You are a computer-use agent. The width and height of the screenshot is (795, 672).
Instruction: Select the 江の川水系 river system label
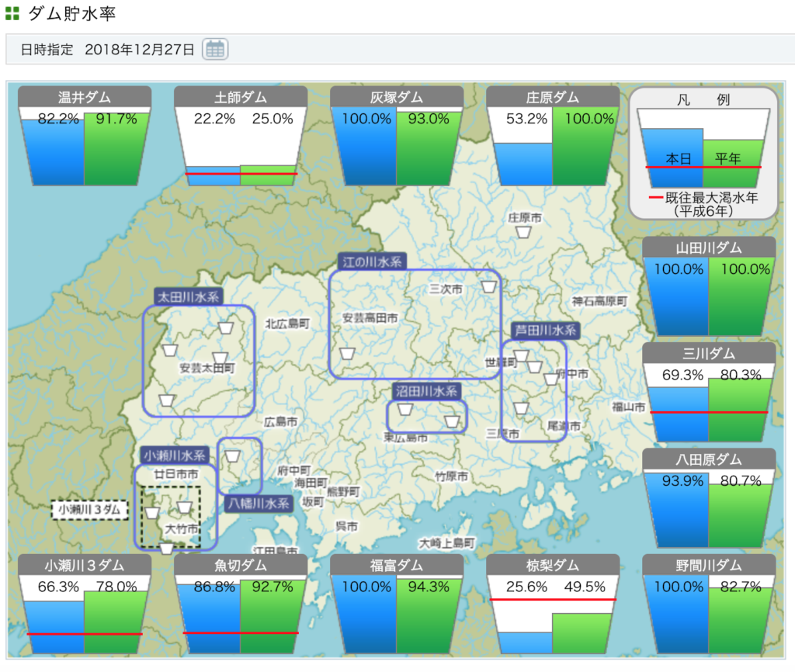(x=373, y=262)
